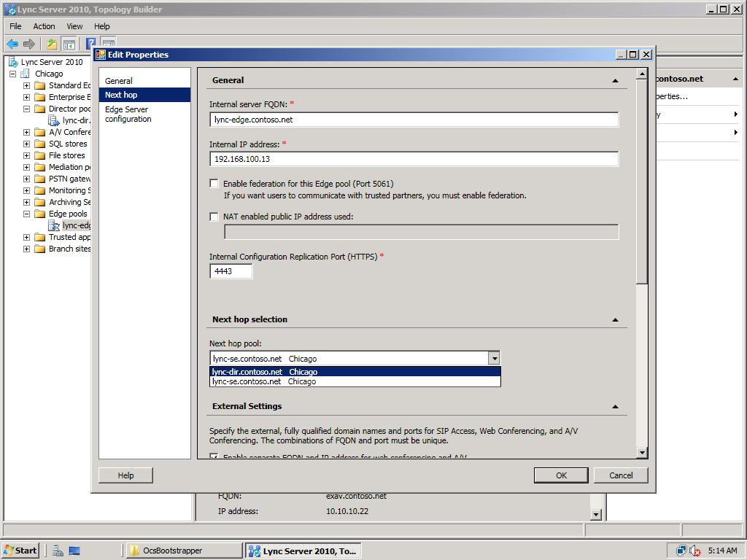This screenshot has height=560, width=747.
Task: Open the Action menu
Action: coord(44,26)
